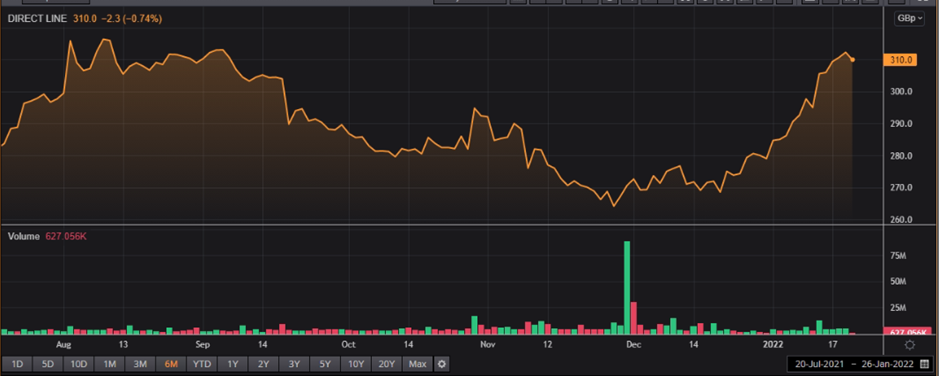Choose the 10Y range button
Image resolution: width=939 pixels, height=376 pixels.
tap(356, 363)
